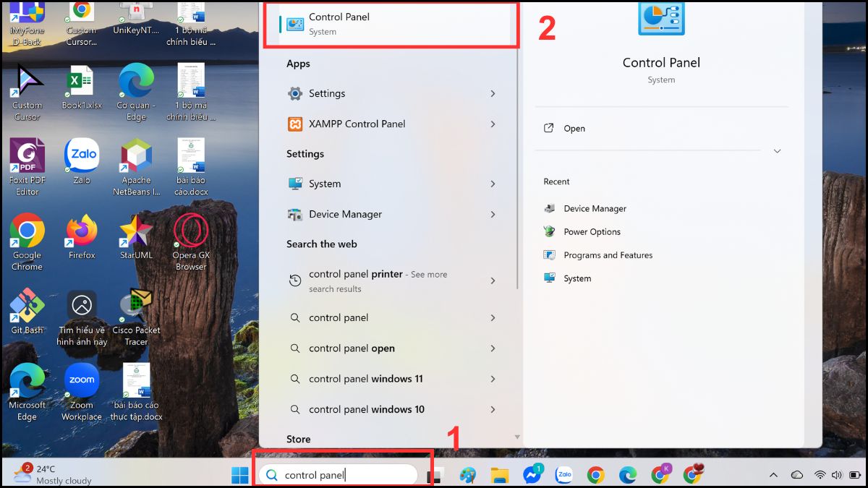Screen dimensions: 868x488
Task: Open iMyFone D-Back desktop shortcut
Action: (27, 23)
